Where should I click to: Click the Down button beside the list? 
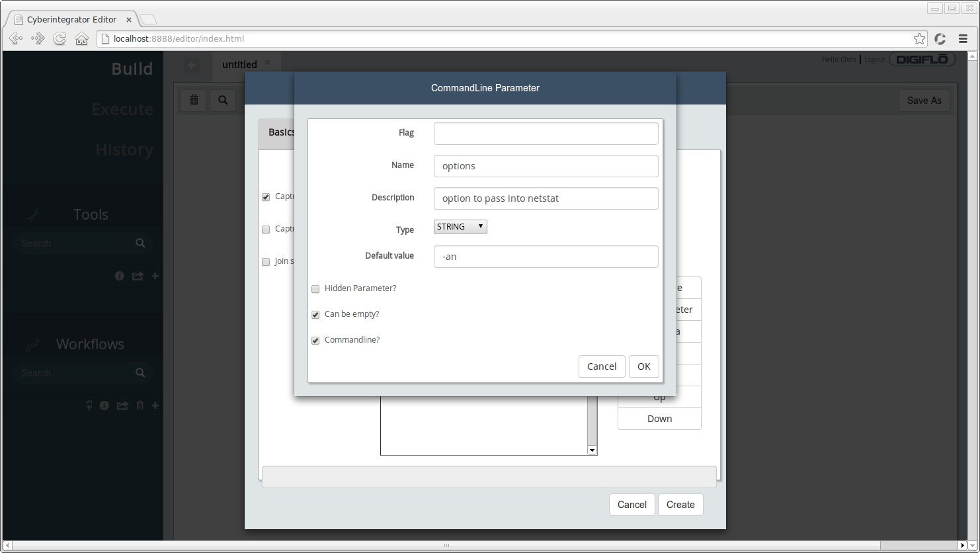[x=659, y=419]
